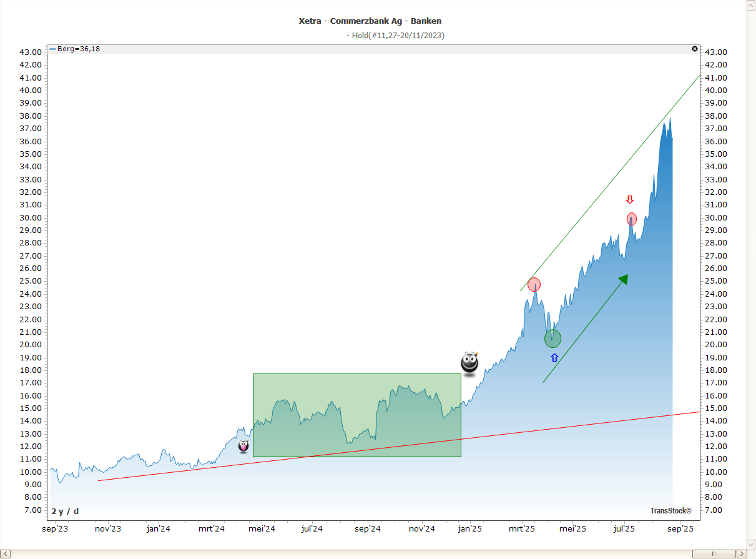The width and height of the screenshot is (756, 559).
Task: Select the green circle buy marker
Action: [x=552, y=339]
